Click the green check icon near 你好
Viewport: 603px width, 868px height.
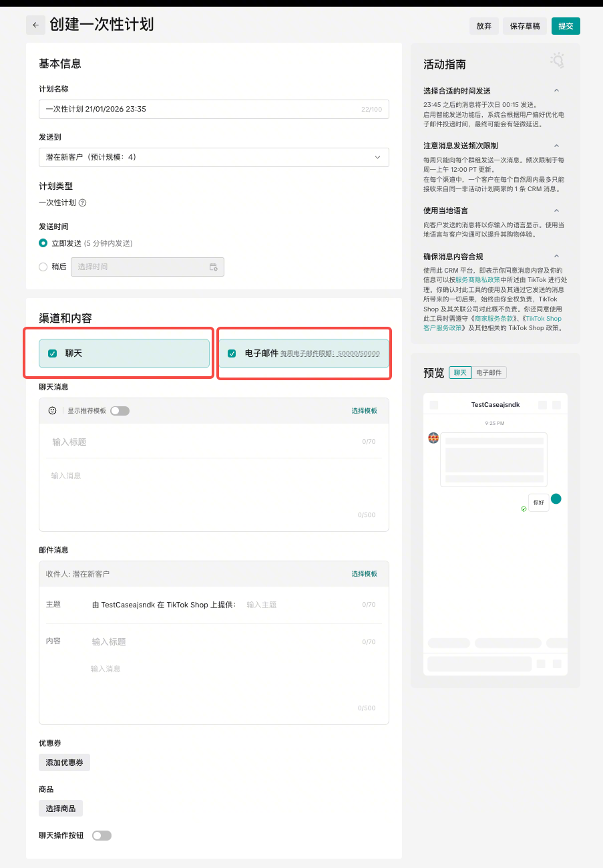(x=524, y=509)
